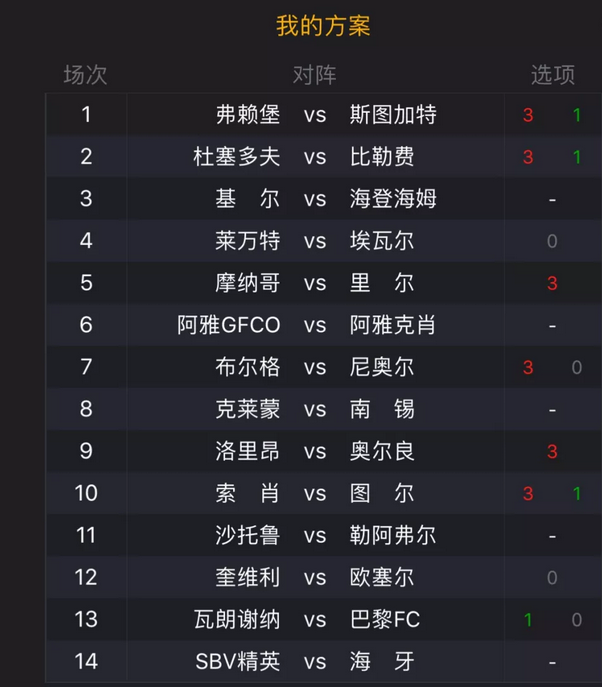Select red 3 for 布尔格 vs 尼奥尔
The width and height of the screenshot is (602, 687).
[528, 368]
